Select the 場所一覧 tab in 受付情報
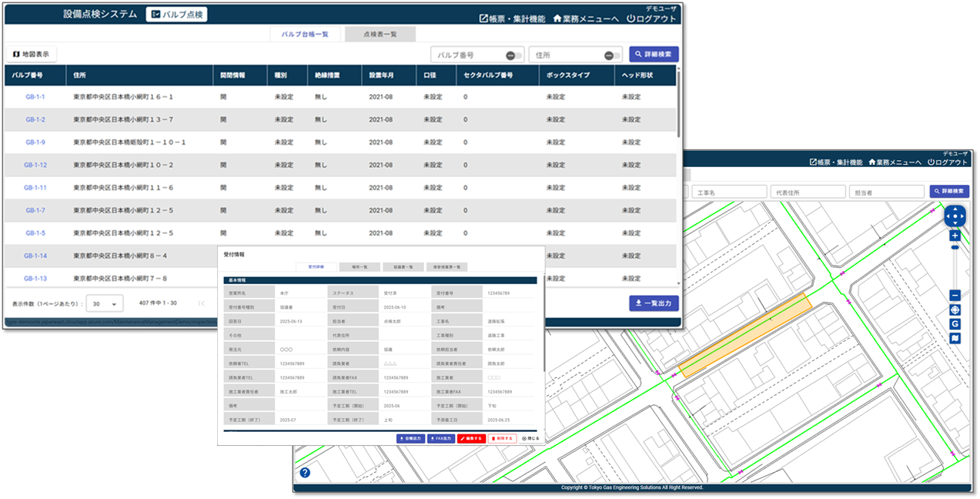 (360, 266)
